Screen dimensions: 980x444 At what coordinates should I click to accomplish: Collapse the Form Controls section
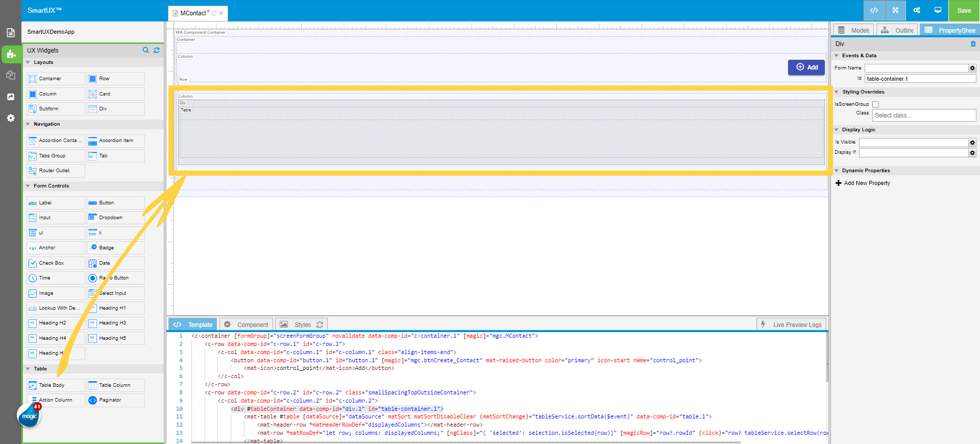[28, 186]
